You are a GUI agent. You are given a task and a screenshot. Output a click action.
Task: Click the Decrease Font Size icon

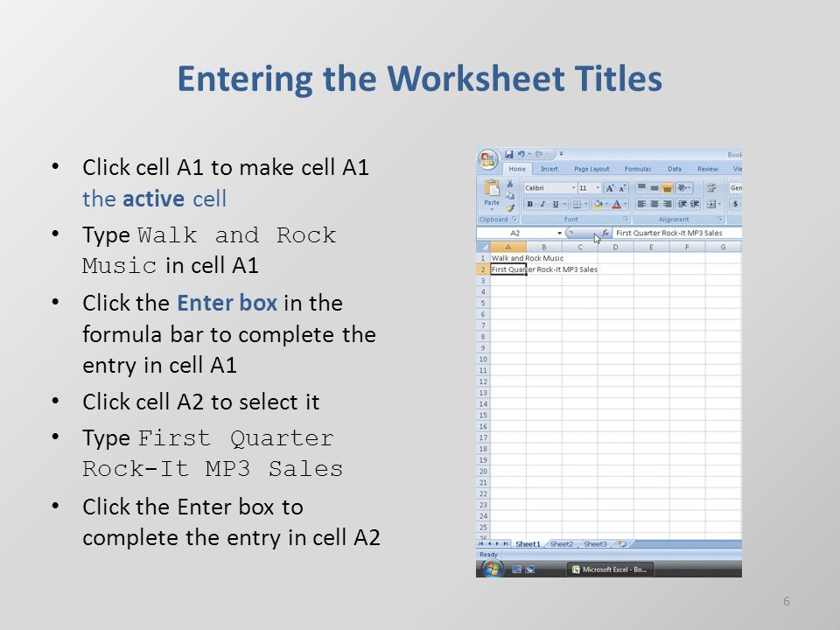(622, 189)
